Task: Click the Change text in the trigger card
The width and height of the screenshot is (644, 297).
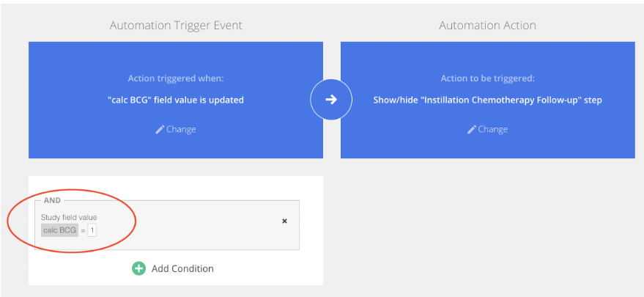Action: 181,130
